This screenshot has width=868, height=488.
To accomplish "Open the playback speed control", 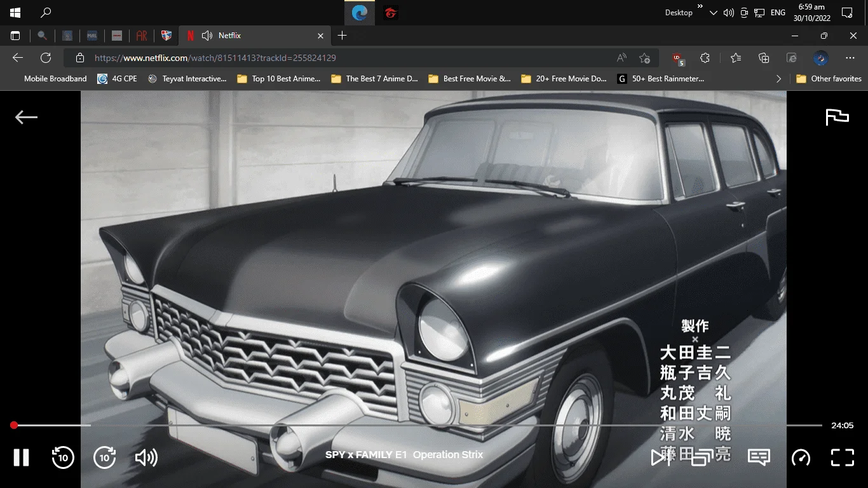I will click(801, 457).
